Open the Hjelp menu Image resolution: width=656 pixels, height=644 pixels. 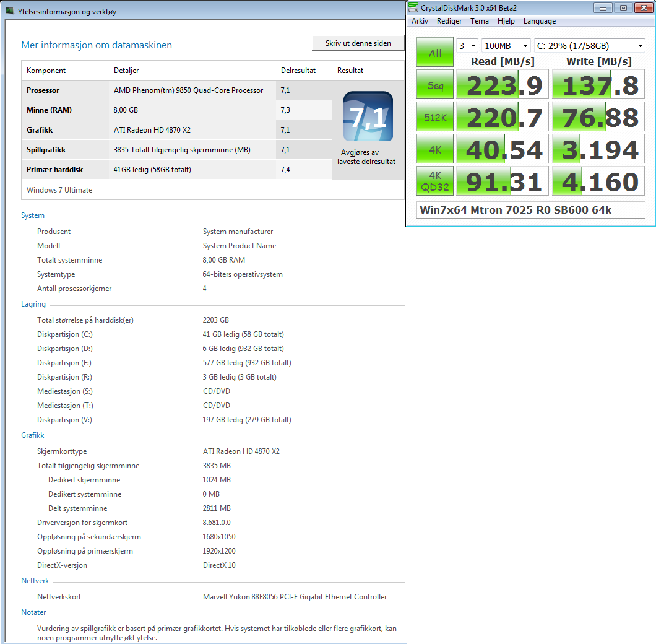(x=506, y=21)
